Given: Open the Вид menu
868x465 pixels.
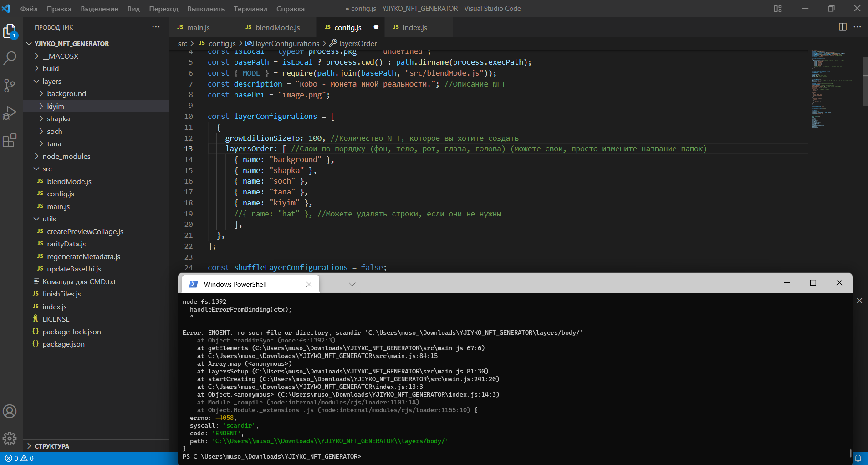Looking at the screenshot, I should 133,9.
